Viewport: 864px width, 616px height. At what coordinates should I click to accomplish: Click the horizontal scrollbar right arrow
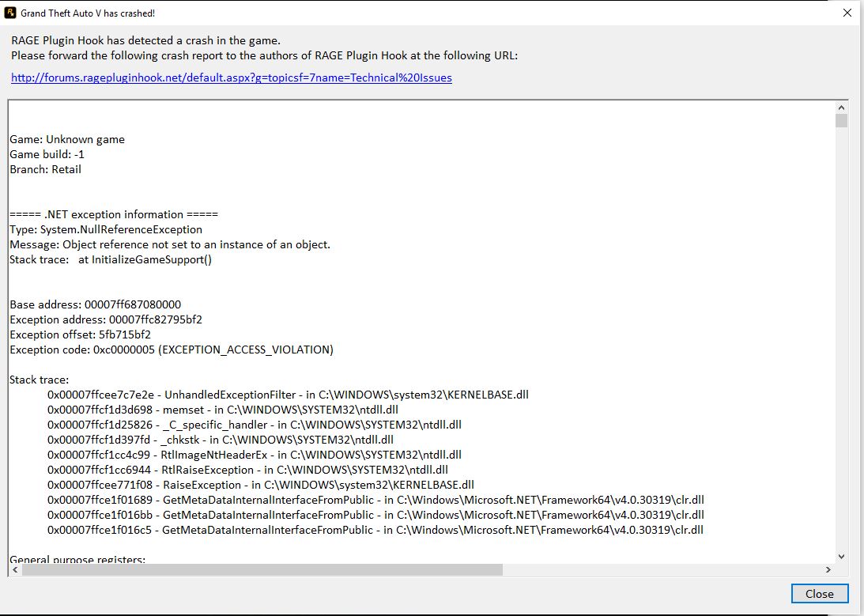coord(828,569)
